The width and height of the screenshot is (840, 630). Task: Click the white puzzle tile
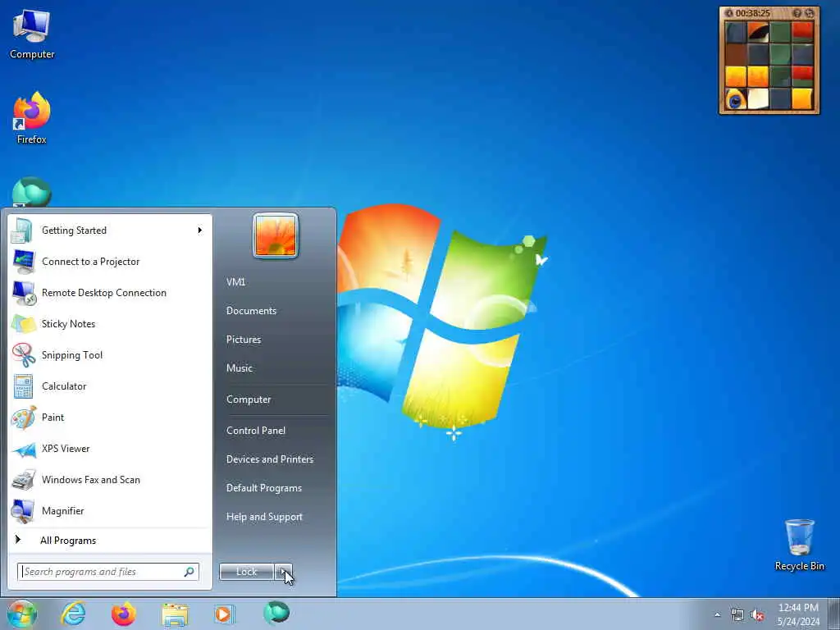coord(758,99)
